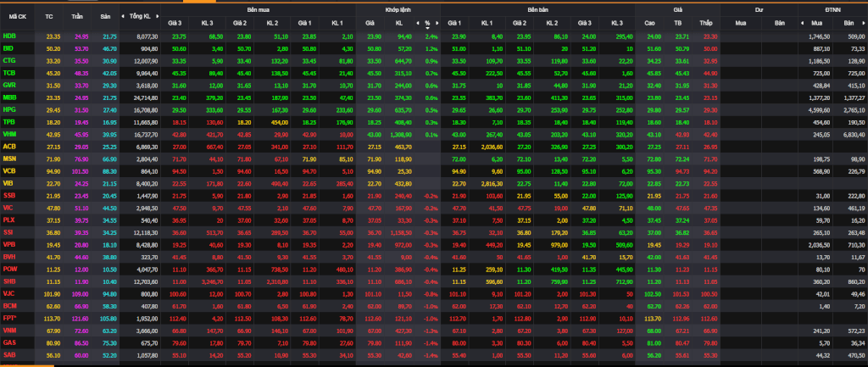
Task: Open the HDB stock symbol
Action: coord(8,36)
